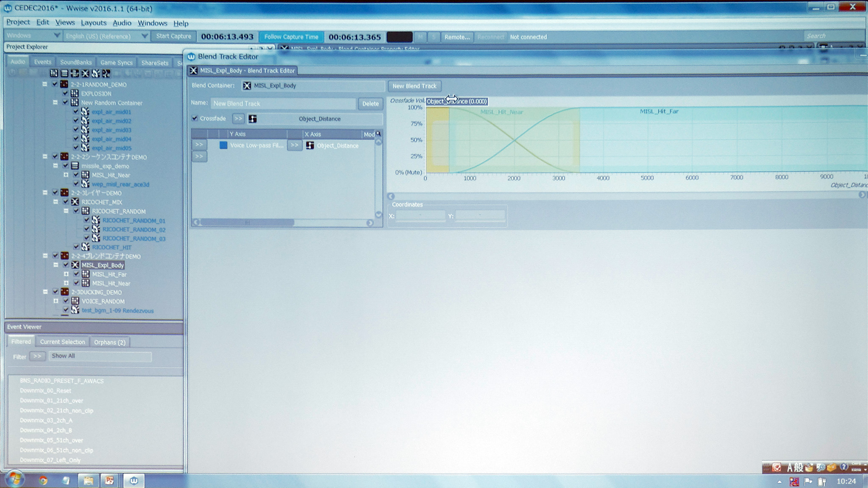Image resolution: width=868 pixels, height=488 pixels.
Task: Click the blend container icon beside MISL_Expl_Body in tree
Action: [x=75, y=265]
